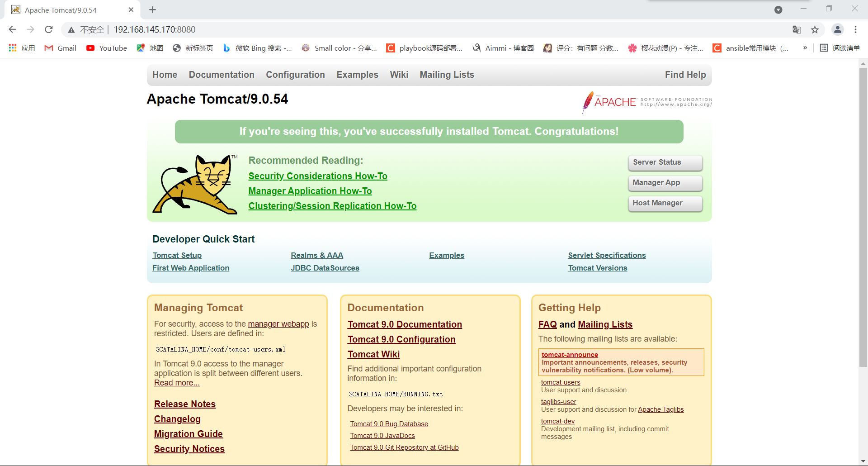Click the Read more... link
The image size is (868, 466).
pos(177,383)
